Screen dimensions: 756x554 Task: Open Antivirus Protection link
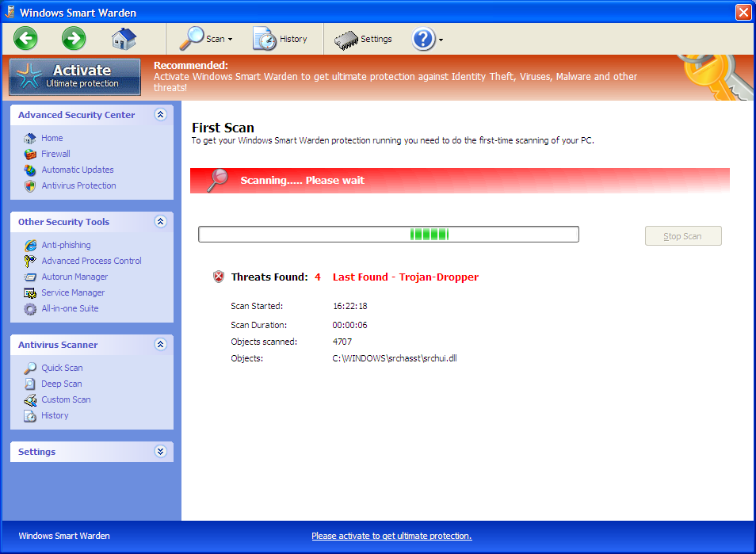click(x=78, y=185)
